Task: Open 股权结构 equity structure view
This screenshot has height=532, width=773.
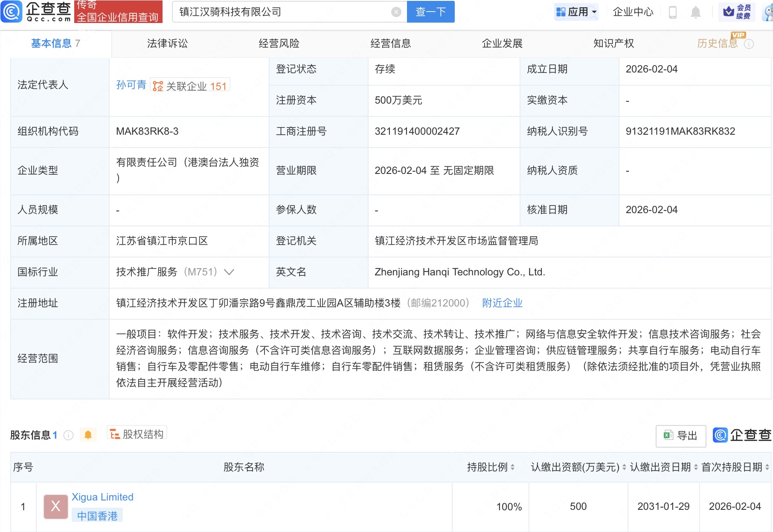Action: point(137,434)
